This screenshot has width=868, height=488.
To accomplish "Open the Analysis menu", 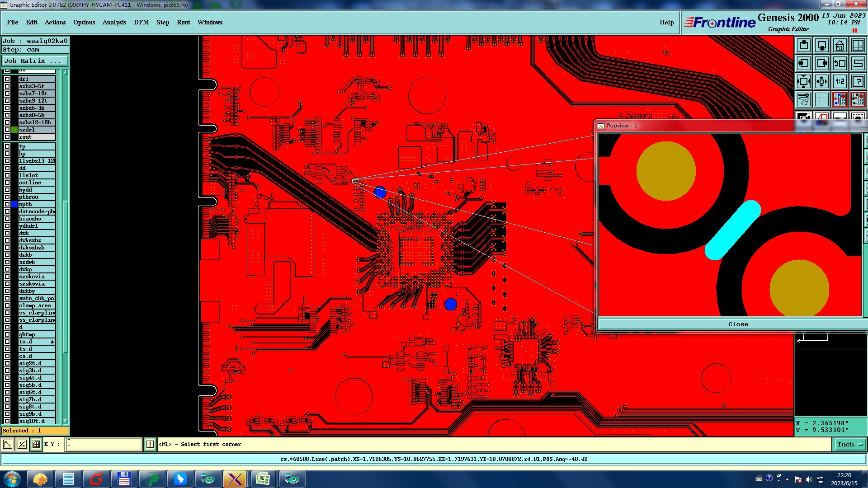I will click(x=114, y=22).
